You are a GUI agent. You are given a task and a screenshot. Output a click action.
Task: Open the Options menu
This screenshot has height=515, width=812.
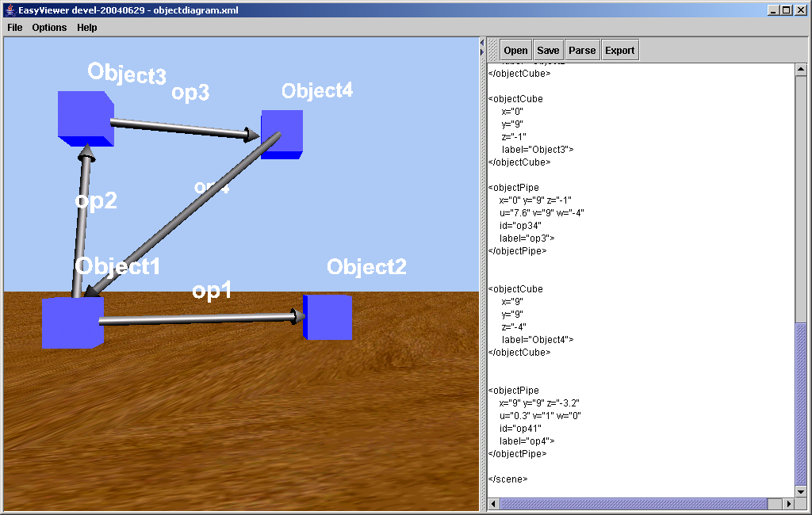49,28
